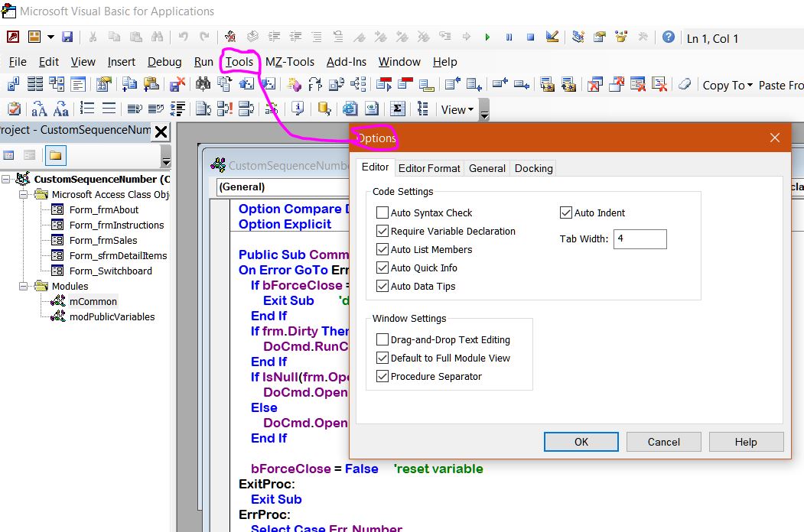Click the MZ-Tools eraser icon
Viewport: 804px width, 532px height.
(685, 84)
